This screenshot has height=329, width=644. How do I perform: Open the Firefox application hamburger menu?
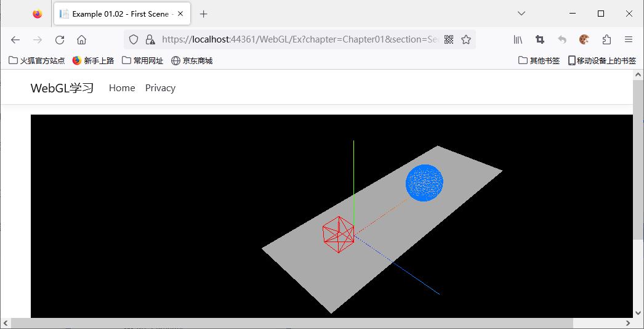[629, 39]
